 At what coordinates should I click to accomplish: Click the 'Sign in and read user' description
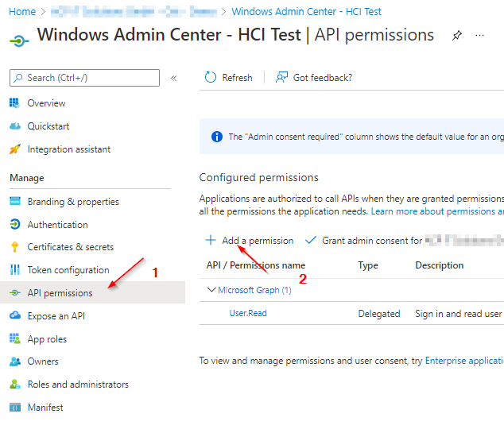459,313
